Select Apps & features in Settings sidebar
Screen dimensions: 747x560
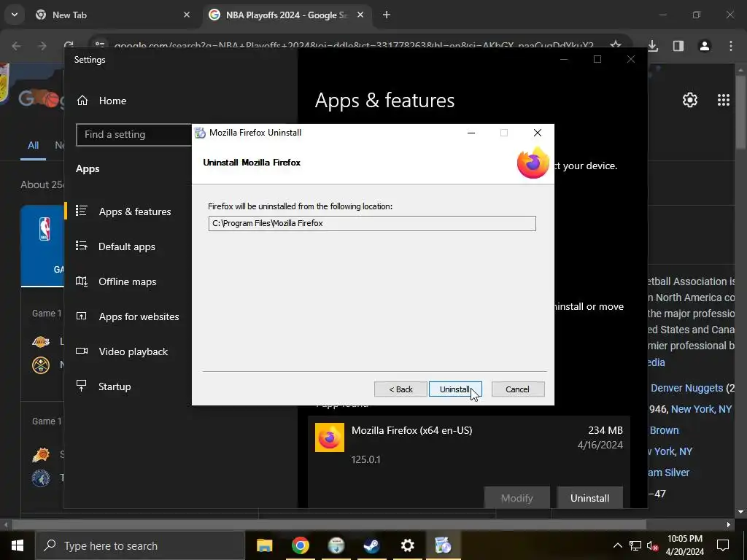tap(135, 211)
